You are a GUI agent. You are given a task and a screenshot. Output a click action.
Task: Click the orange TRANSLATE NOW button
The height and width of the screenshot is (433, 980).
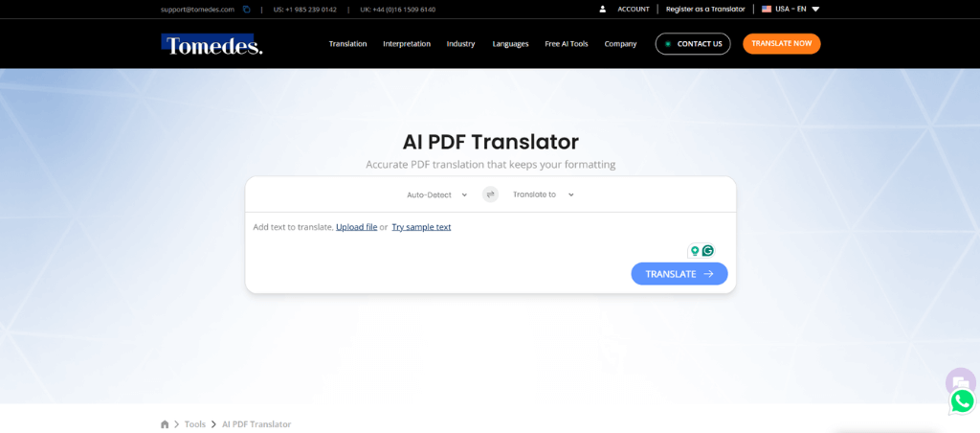[x=781, y=44]
